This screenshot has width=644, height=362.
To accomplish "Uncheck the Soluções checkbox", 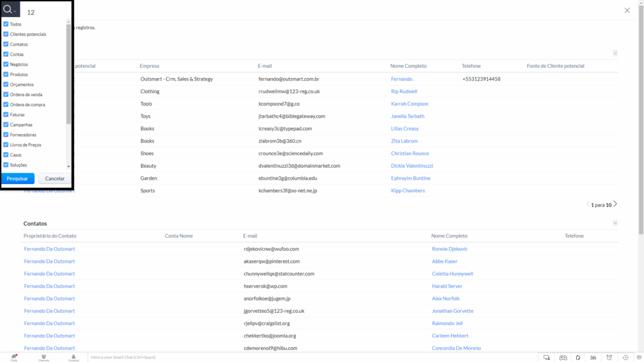I will pos(6,165).
